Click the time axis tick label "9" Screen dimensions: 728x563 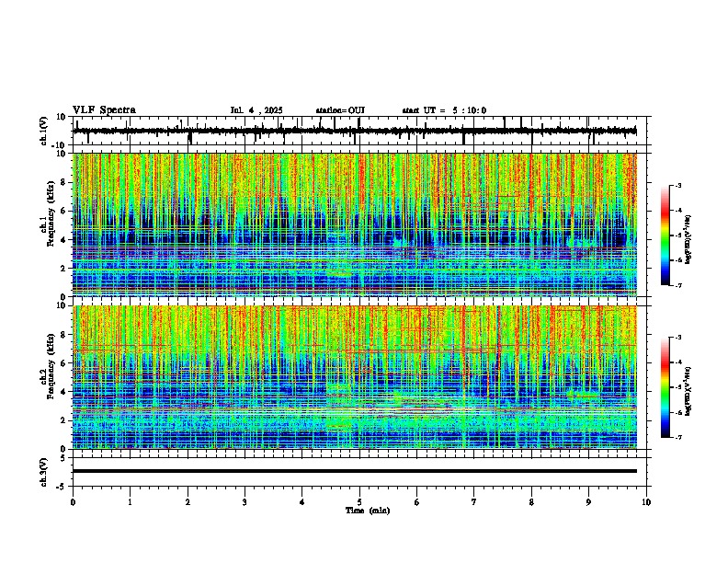pyautogui.click(x=588, y=501)
